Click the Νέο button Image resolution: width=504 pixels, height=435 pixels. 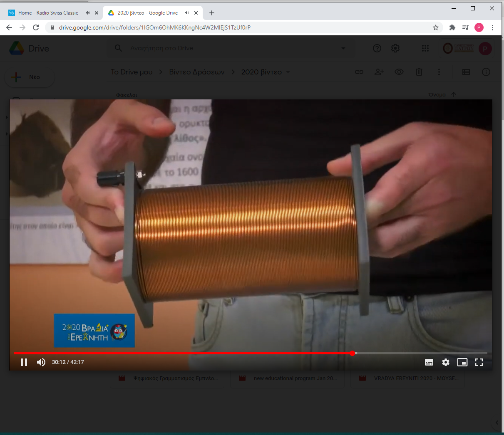click(29, 77)
